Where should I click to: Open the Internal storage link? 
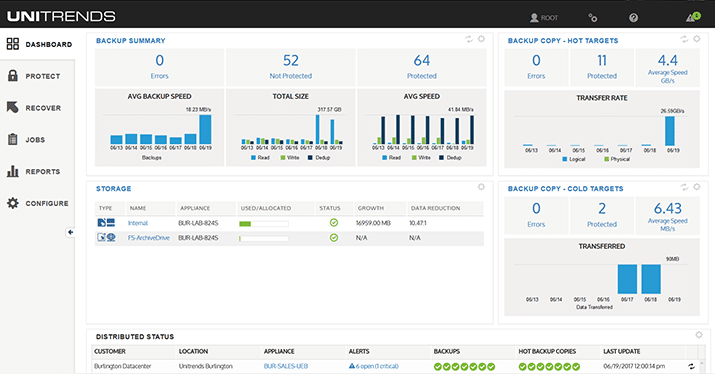tap(138, 223)
